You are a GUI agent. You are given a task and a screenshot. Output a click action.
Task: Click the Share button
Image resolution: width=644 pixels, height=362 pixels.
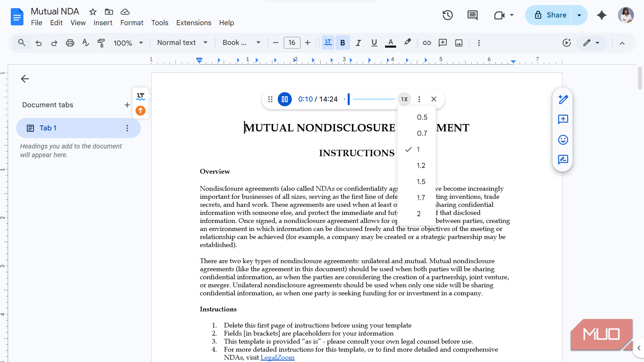point(548,15)
